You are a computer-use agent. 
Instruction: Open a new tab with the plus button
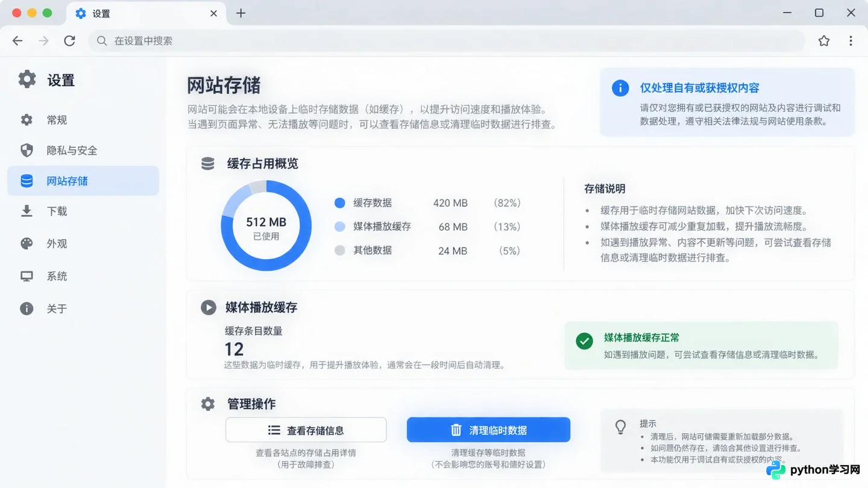241,13
